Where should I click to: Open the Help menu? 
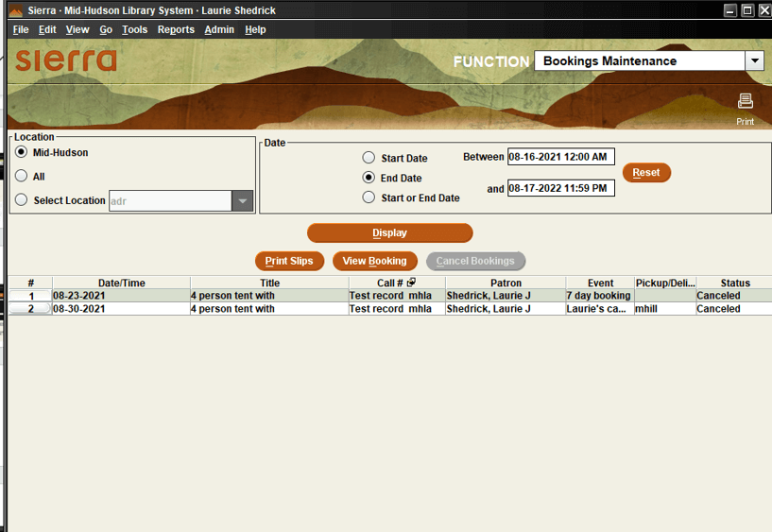(255, 29)
